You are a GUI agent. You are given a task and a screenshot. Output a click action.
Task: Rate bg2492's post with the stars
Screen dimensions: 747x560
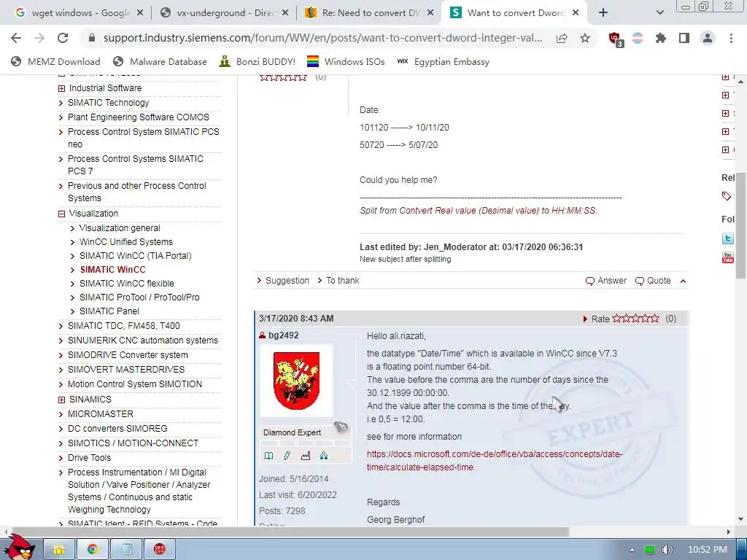point(635,318)
